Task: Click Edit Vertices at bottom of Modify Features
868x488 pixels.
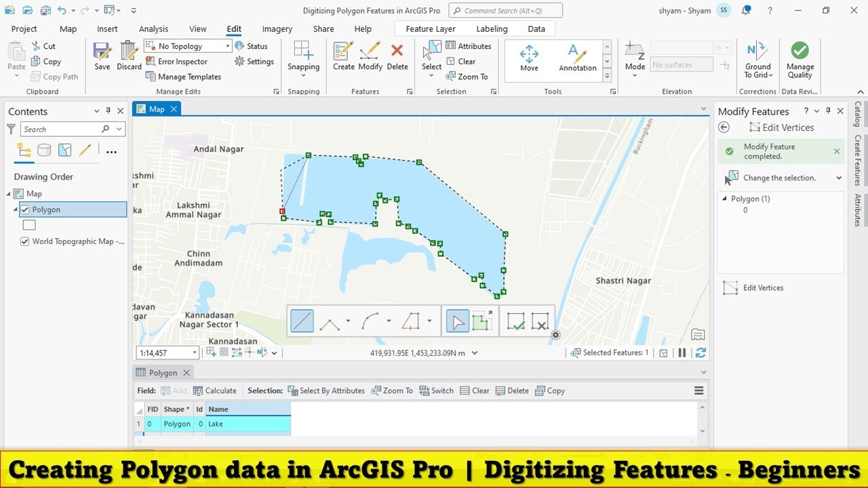Action: [x=753, y=288]
